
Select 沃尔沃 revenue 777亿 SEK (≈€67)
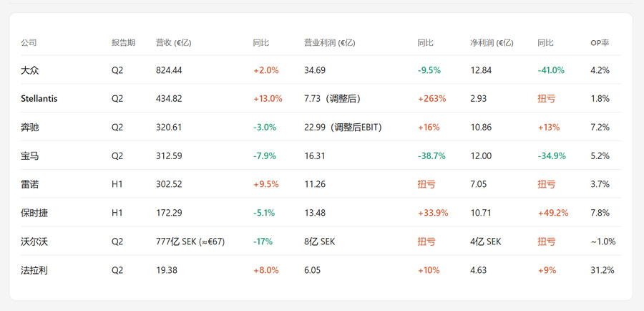coord(190,241)
